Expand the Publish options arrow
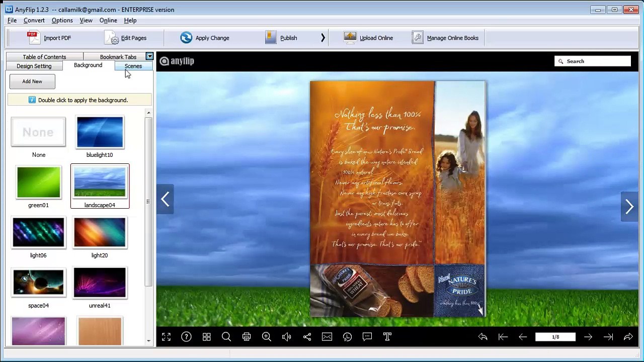The width and height of the screenshot is (644, 362). coord(323,38)
